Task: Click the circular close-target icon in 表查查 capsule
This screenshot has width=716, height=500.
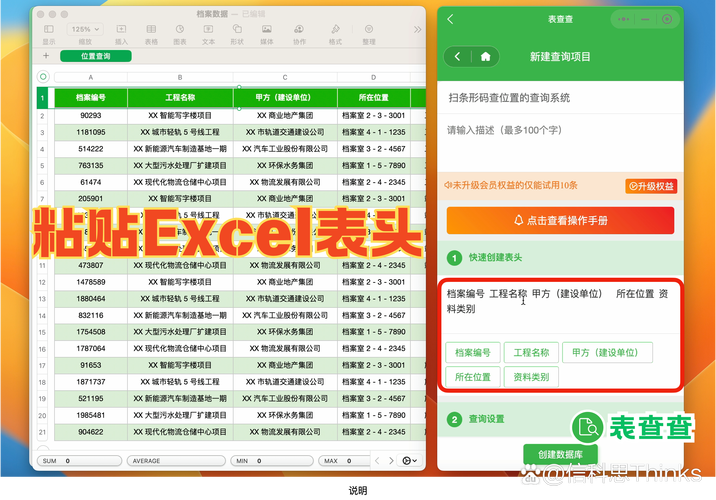Action: 667,19
